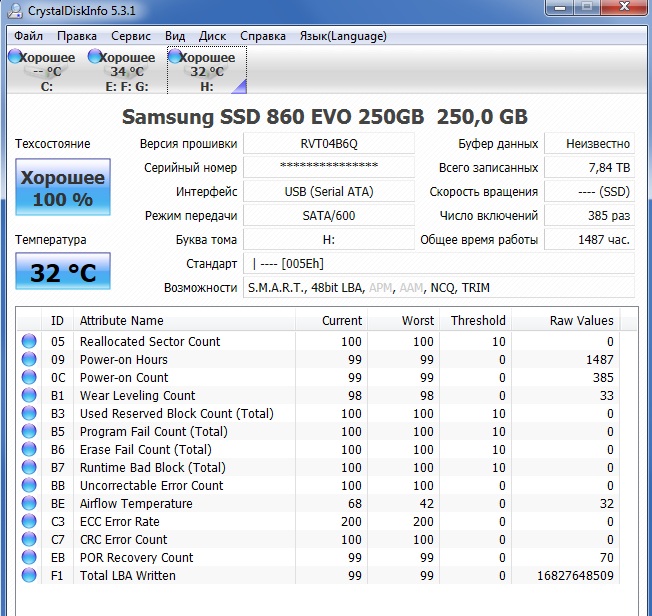The image size is (652, 616).
Task: Click the masked serial number field
Action: tap(328, 168)
